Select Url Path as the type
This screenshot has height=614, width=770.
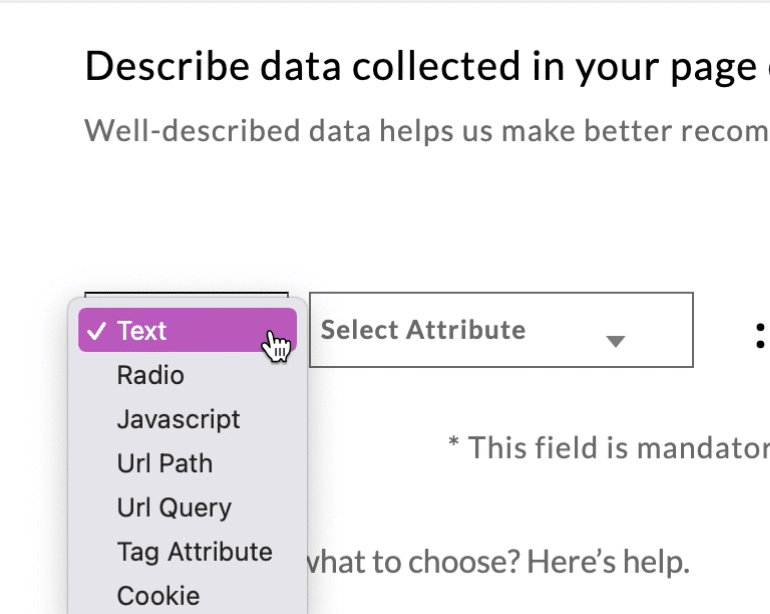click(164, 464)
